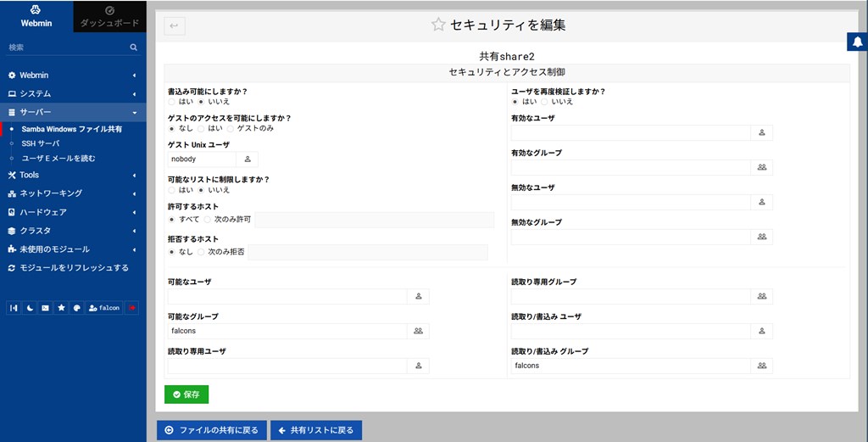Open the command shell terminal icon
Image resolution: width=868 pixels, height=442 pixels.
pos(45,308)
